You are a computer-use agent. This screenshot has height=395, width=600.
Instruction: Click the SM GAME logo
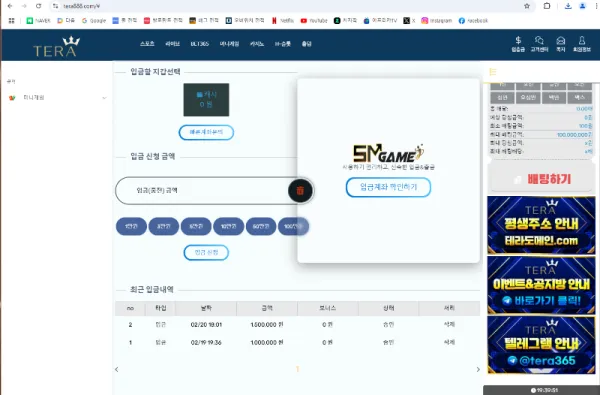[x=388, y=153]
